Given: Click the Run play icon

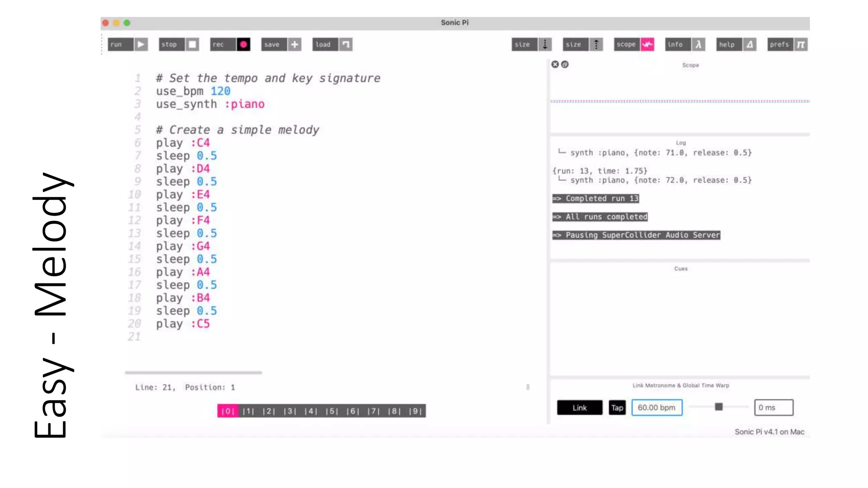Looking at the screenshot, I should pos(141,44).
